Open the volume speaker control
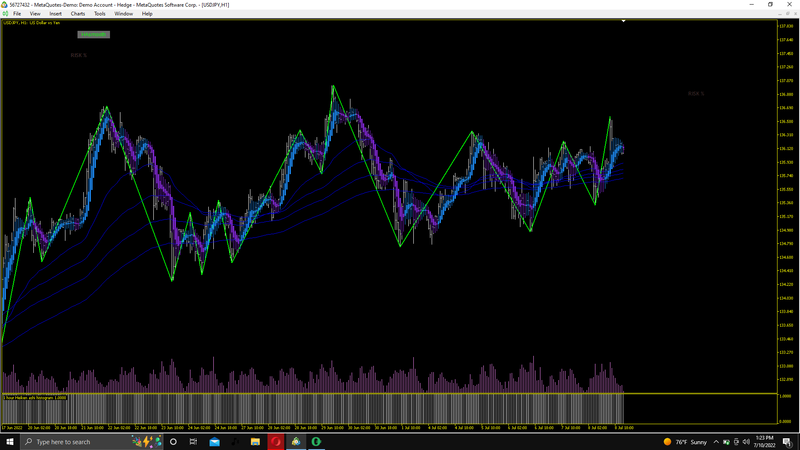Image resolution: width=800 pixels, height=450 pixels. [x=746, y=442]
